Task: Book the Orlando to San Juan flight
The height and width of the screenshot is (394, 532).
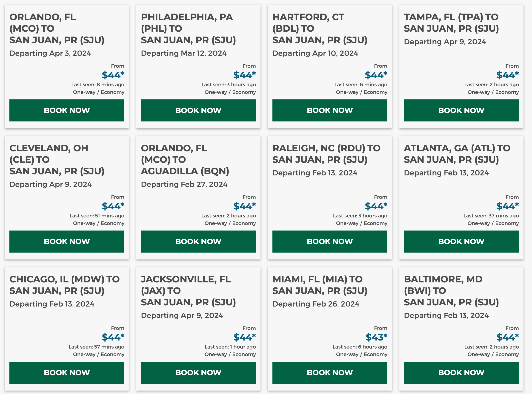Action: pyautogui.click(x=67, y=110)
